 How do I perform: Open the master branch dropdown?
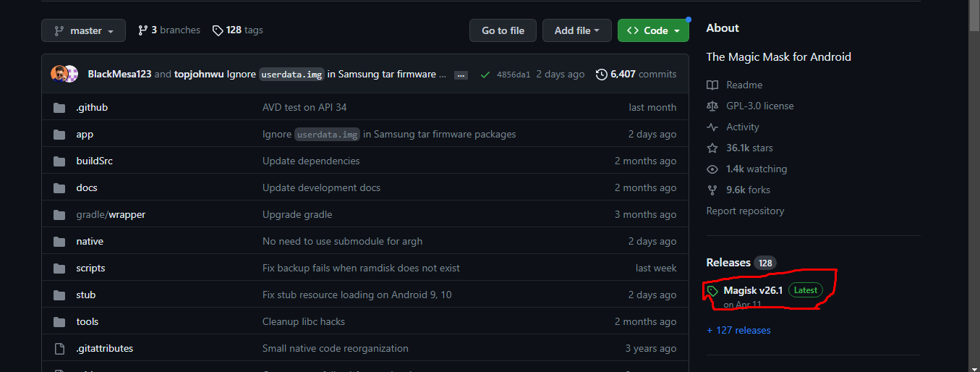click(x=83, y=30)
